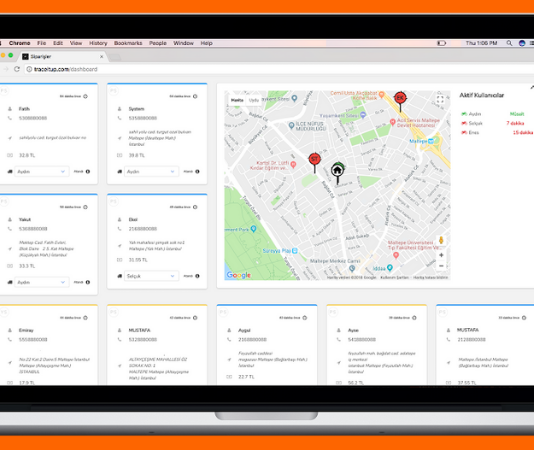Open courier dropdown on Fatih's order
The image size is (534, 450).
pyautogui.click(x=42, y=171)
